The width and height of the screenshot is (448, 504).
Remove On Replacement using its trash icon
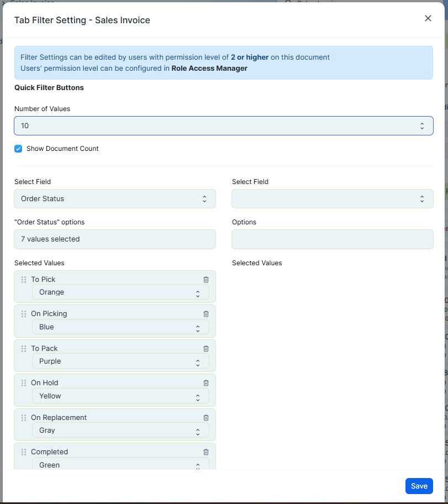coord(206,418)
